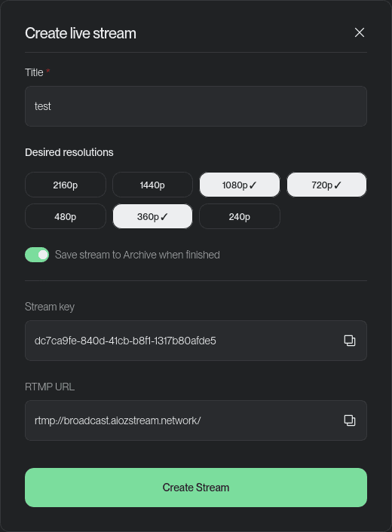This screenshot has height=532, width=392.
Task: Deselect the 1080p resolution option
Action: point(240,185)
